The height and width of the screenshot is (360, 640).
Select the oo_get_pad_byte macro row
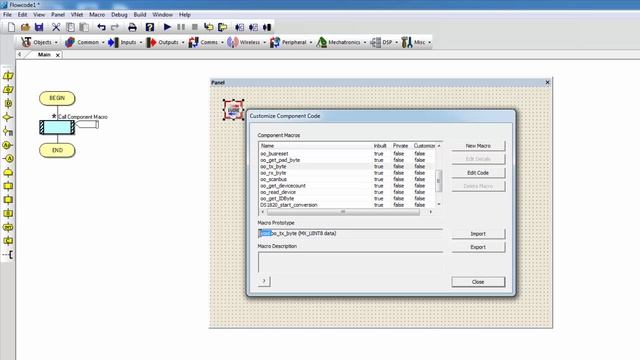click(347, 160)
